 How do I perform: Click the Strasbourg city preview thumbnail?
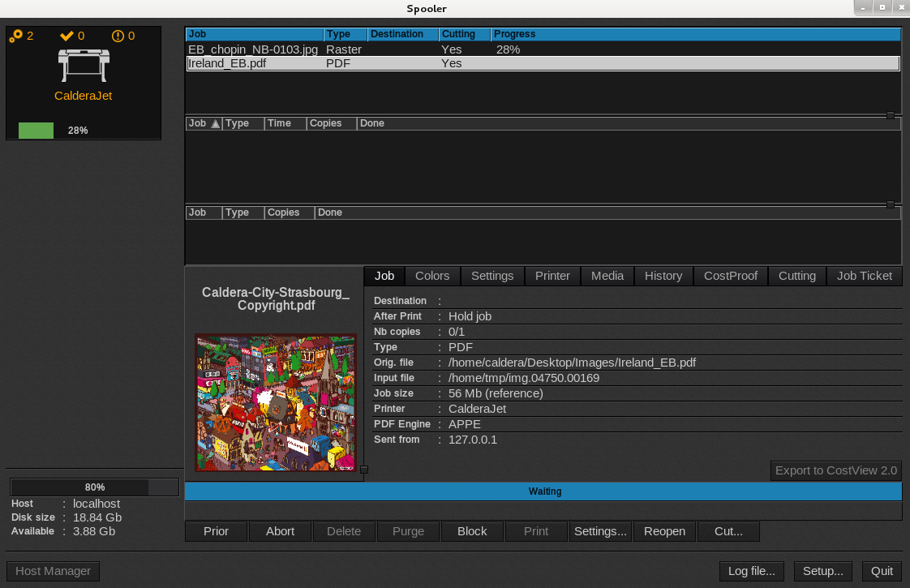pyautogui.click(x=276, y=402)
